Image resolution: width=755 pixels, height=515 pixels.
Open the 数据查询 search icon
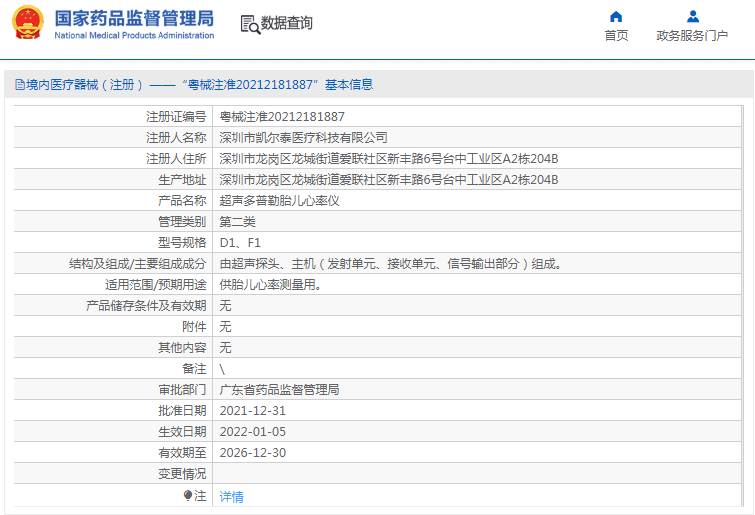click(250, 24)
